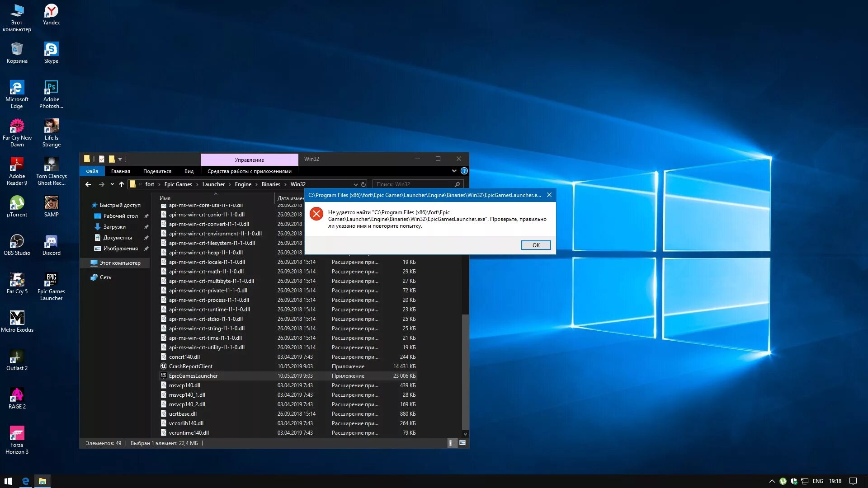This screenshot has width=868, height=488.
Task: Open address bar history dropdown
Action: 355,184
